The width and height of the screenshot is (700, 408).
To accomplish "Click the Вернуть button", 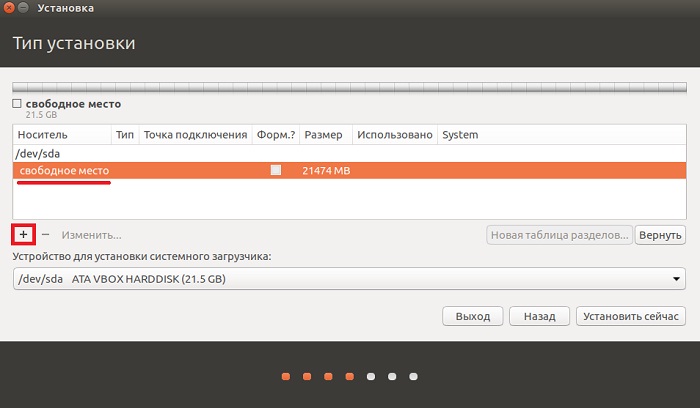I will click(x=660, y=235).
